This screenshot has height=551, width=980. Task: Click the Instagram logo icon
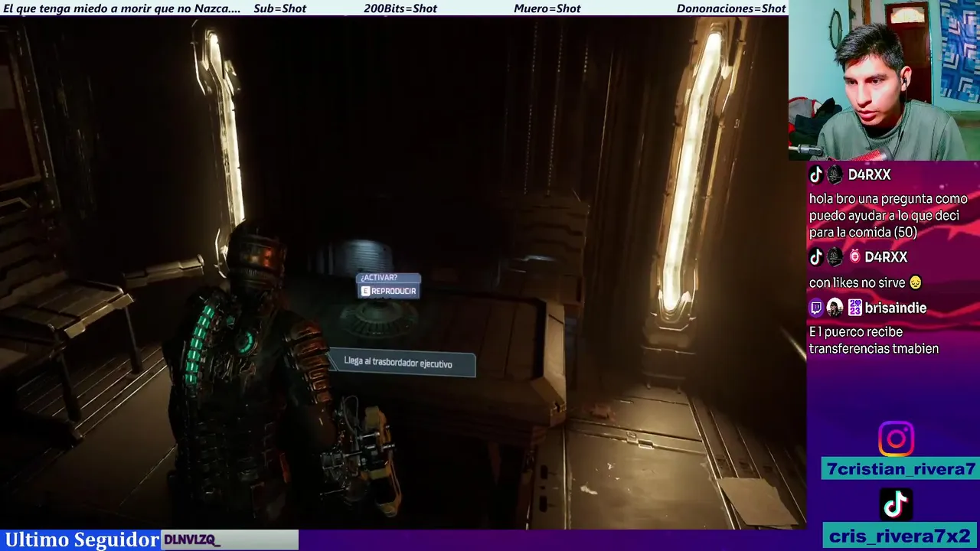coord(896,439)
